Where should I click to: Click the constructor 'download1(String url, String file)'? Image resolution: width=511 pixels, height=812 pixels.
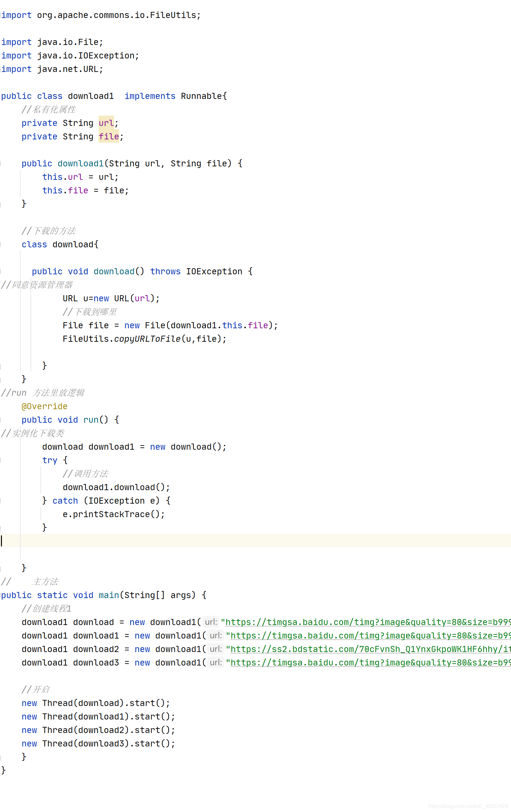[x=145, y=163]
